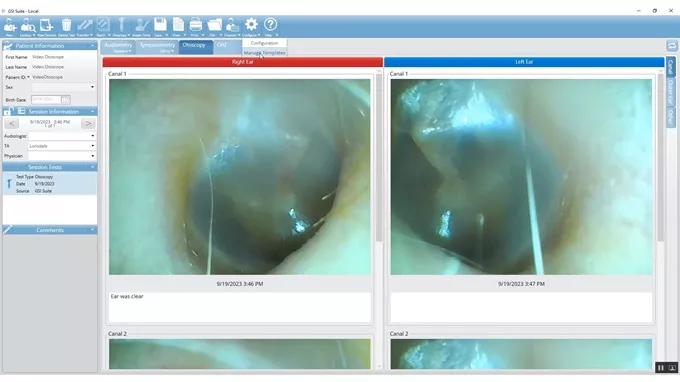Screen dimensions: 680x382
Task: Open the Save dropdown arrow
Action: (x=167, y=35)
